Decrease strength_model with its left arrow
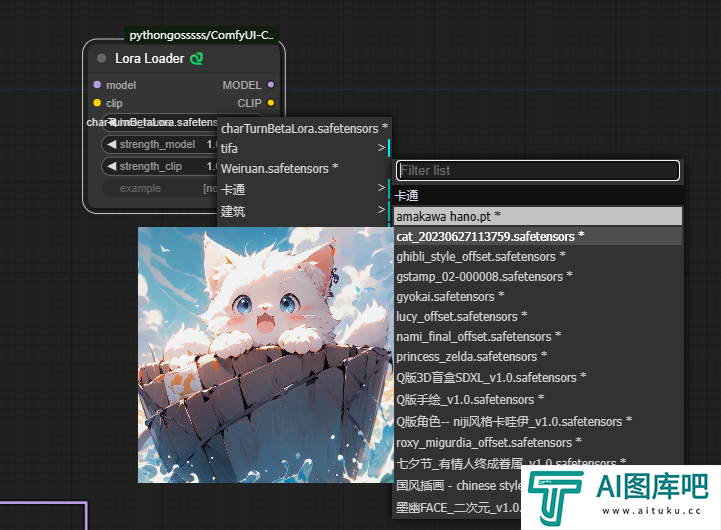 (111, 144)
